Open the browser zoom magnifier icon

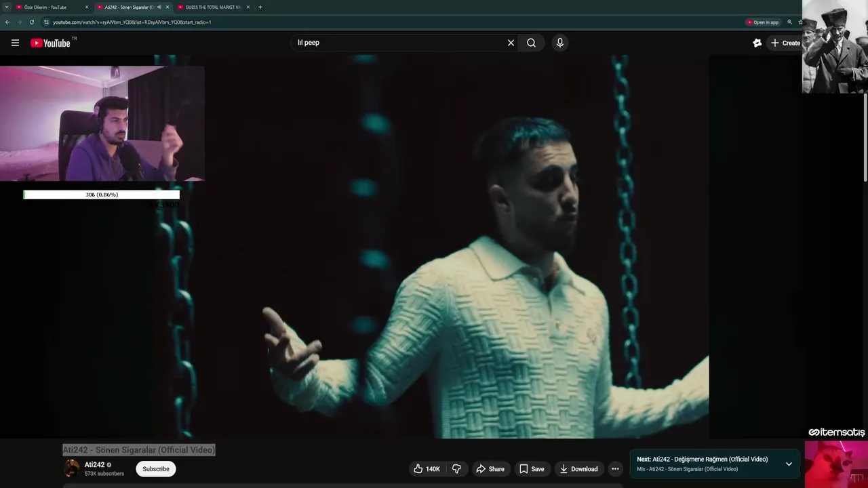click(789, 22)
